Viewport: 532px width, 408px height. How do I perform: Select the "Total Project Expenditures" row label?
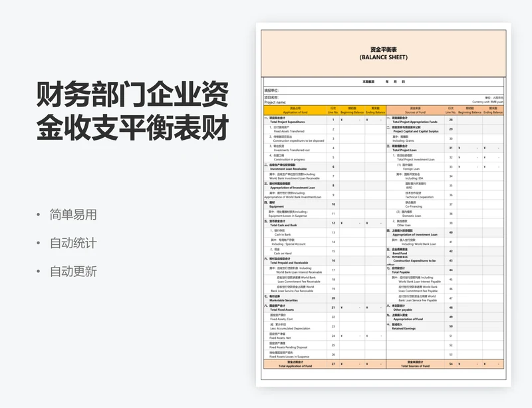coord(287,122)
